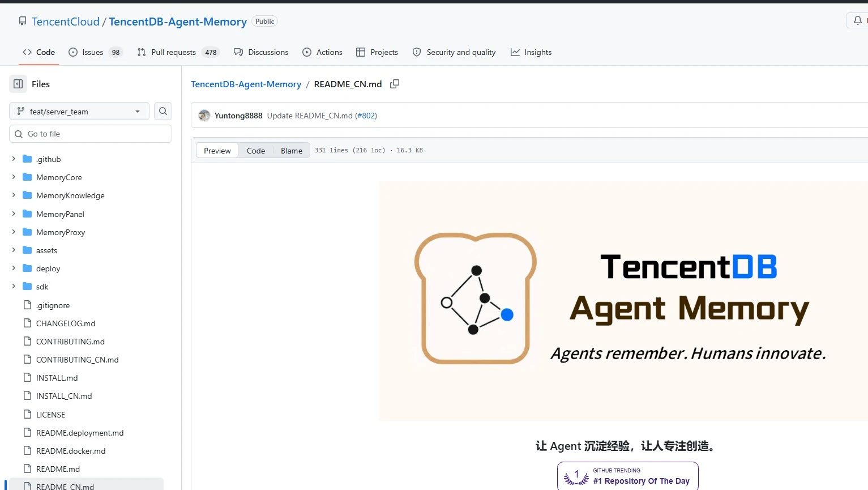Open the Code repository tab
Image resolution: width=868 pixels, height=490 pixels.
tap(39, 52)
